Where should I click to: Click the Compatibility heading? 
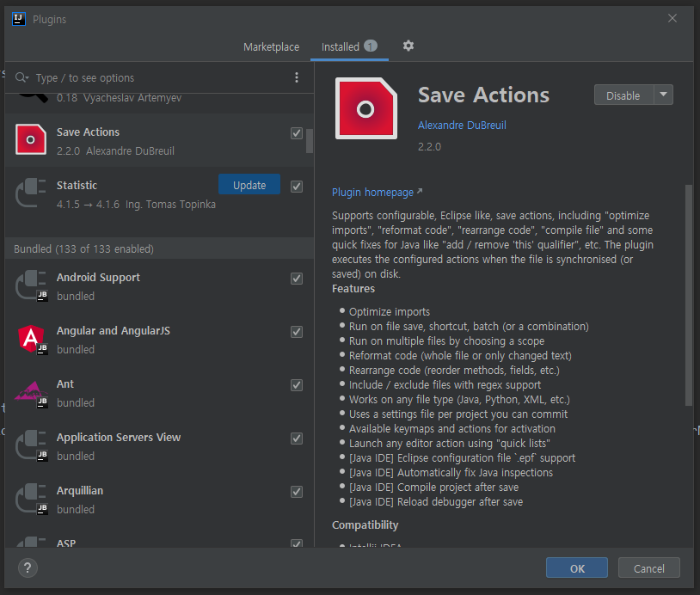(x=365, y=524)
